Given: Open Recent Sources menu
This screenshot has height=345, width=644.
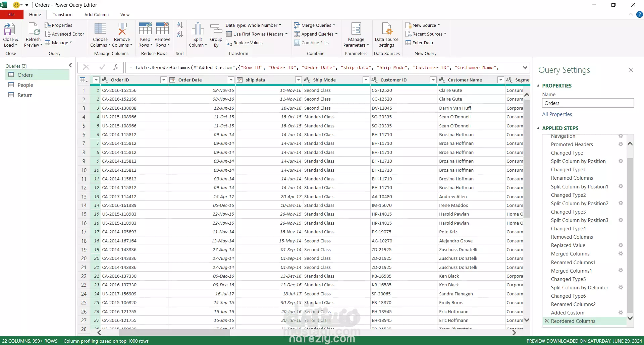Looking at the screenshot, I should [x=426, y=34].
